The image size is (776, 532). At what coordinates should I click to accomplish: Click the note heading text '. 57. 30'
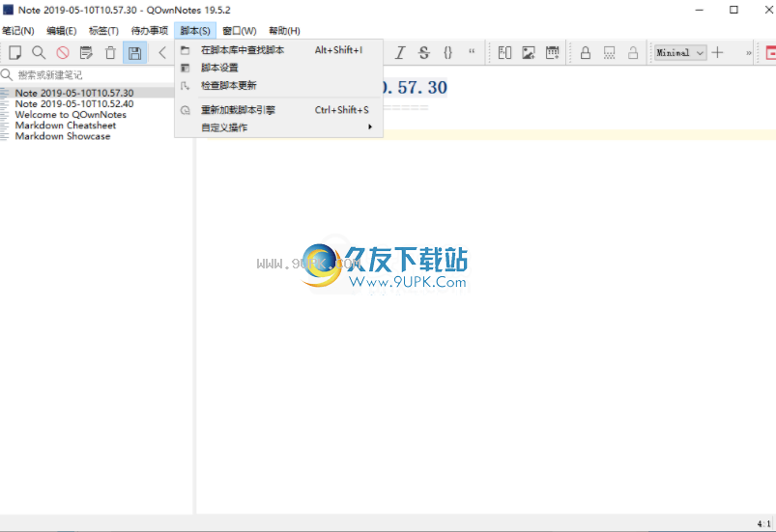[416, 88]
